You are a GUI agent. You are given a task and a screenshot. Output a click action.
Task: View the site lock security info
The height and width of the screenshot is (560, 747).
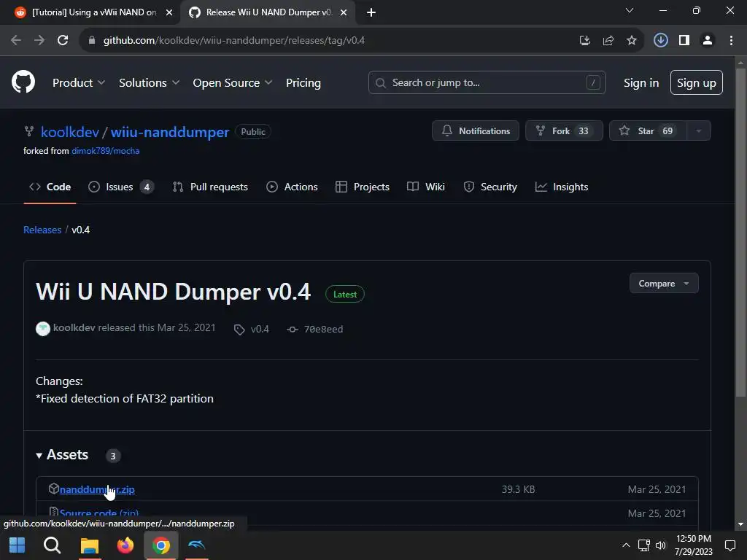(x=92, y=41)
